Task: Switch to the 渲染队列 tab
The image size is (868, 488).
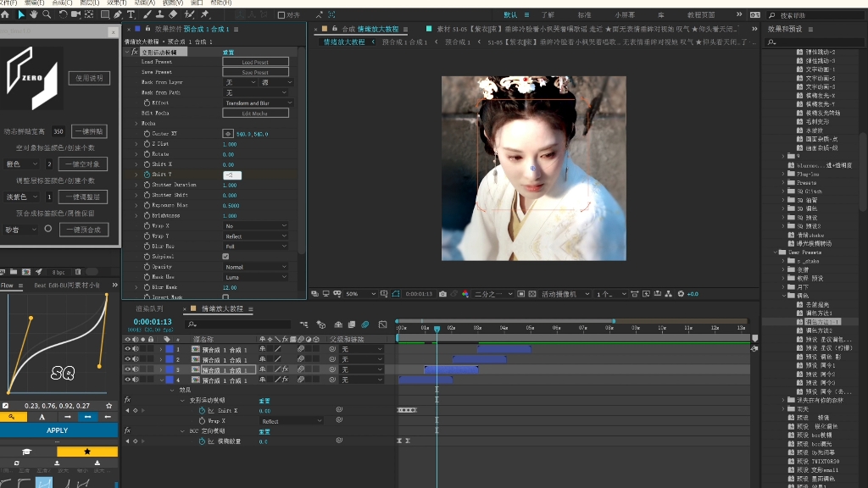Action: [x=149, y=308]
